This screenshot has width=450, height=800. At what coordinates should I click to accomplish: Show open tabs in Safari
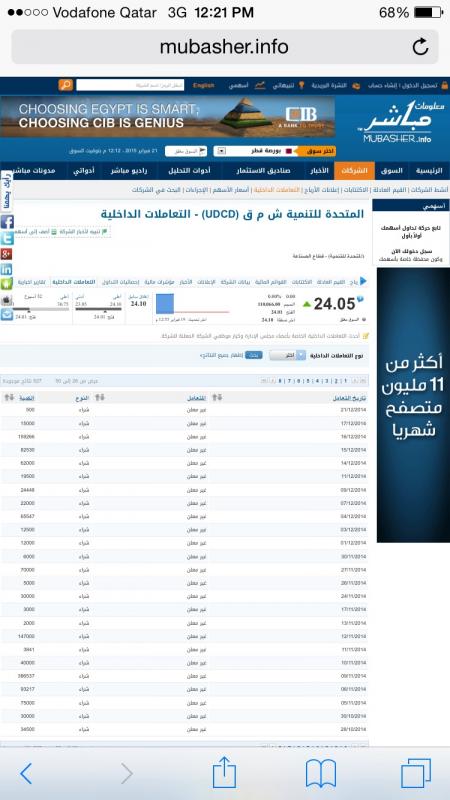(x=416, y=773)
